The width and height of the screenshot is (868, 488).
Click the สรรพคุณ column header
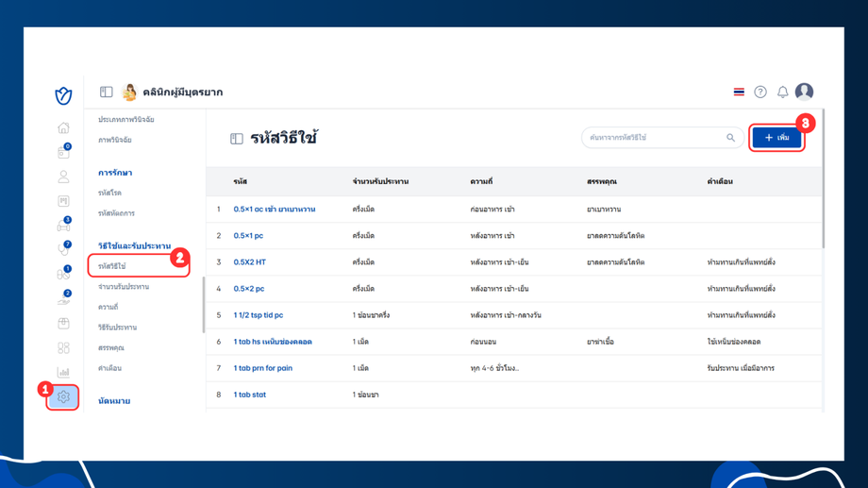tap(602, 181)
